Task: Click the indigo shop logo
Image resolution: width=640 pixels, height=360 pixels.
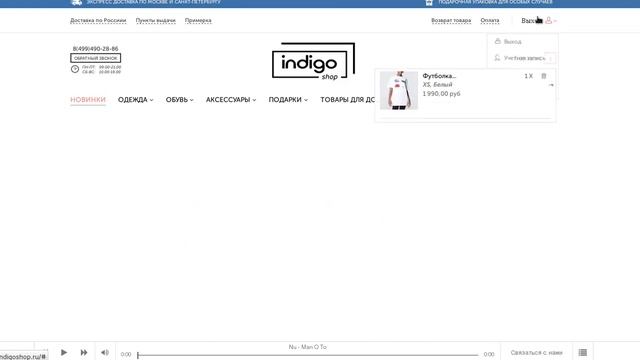Action: 313,61
